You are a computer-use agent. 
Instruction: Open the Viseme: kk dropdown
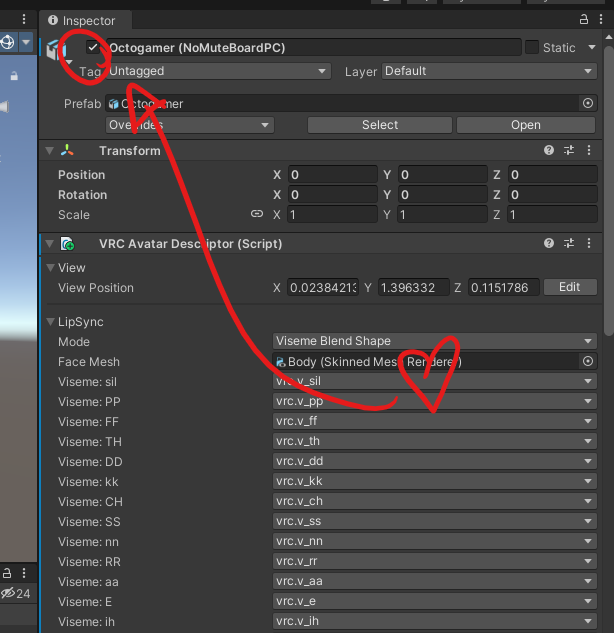click(x=435, y=481)
